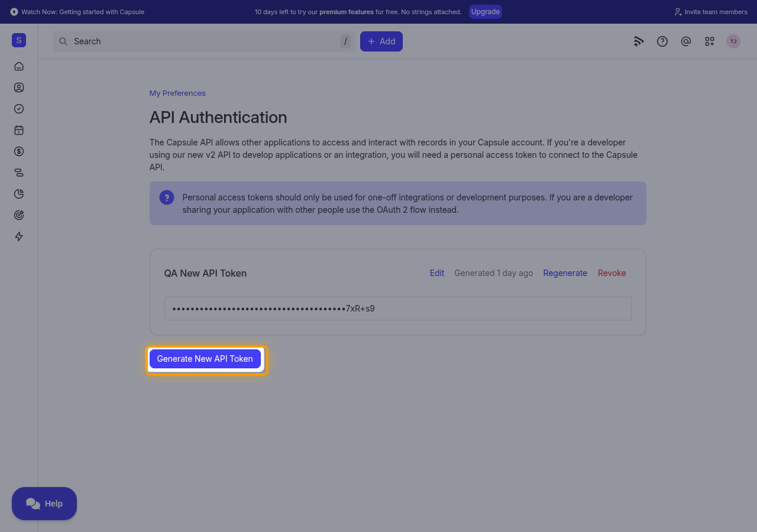Click the QA New API Token title
This screenshot has height=532, width=757.
click(205, 273)
